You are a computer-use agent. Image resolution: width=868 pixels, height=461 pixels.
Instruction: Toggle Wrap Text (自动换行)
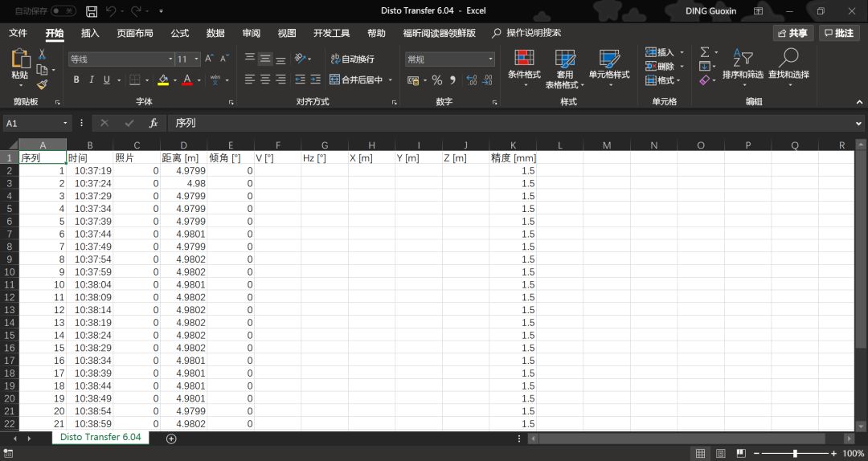click(x=353, y=59)
